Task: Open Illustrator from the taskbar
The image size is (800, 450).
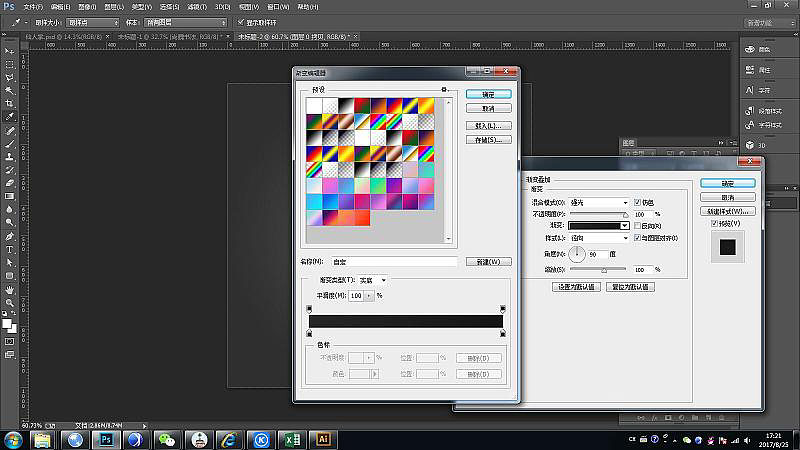Action: (322, 439)
